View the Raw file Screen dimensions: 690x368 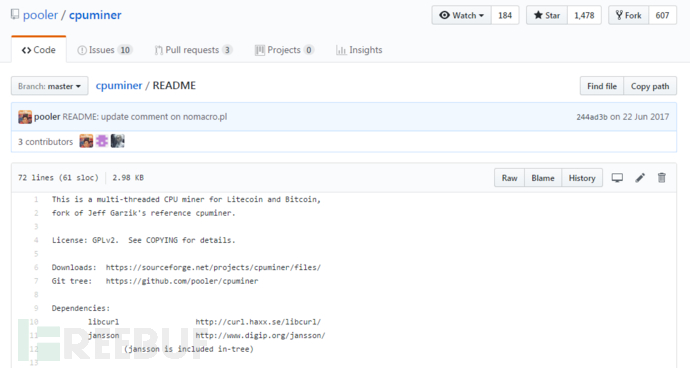coord(510,178)
